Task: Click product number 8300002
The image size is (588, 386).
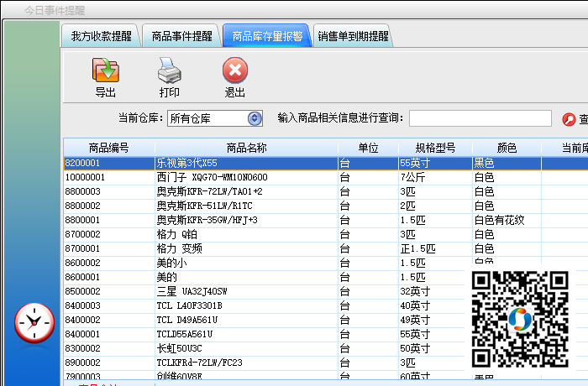Action: tap(82, 348)
